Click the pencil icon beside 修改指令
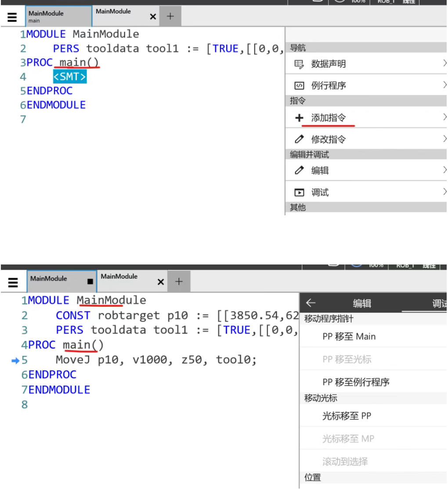Viewport: 448px width, 489px height. pyautogui.click(x=299, y=140)
